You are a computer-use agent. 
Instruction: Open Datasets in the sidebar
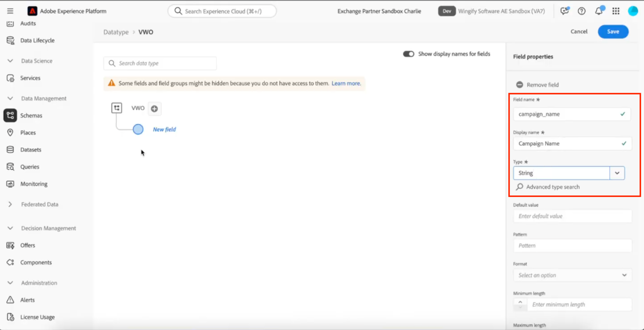31,150
